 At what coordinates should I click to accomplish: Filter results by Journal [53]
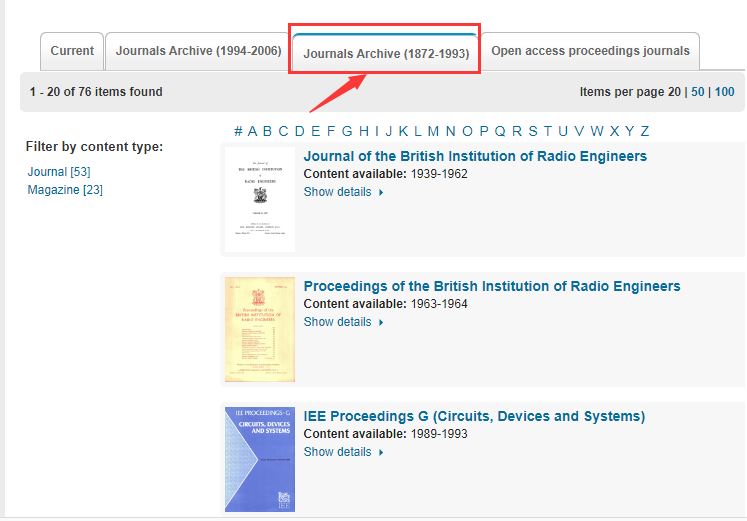coord(59,171)
